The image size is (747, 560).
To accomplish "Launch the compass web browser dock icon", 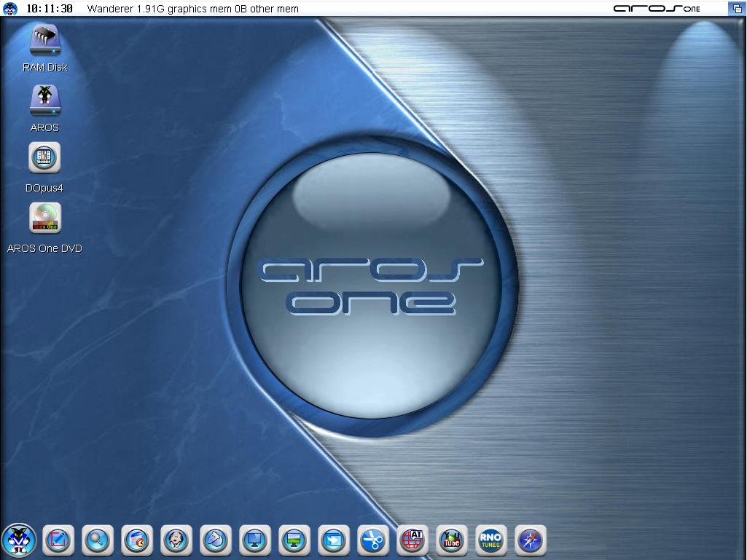I will pos(531,540).
